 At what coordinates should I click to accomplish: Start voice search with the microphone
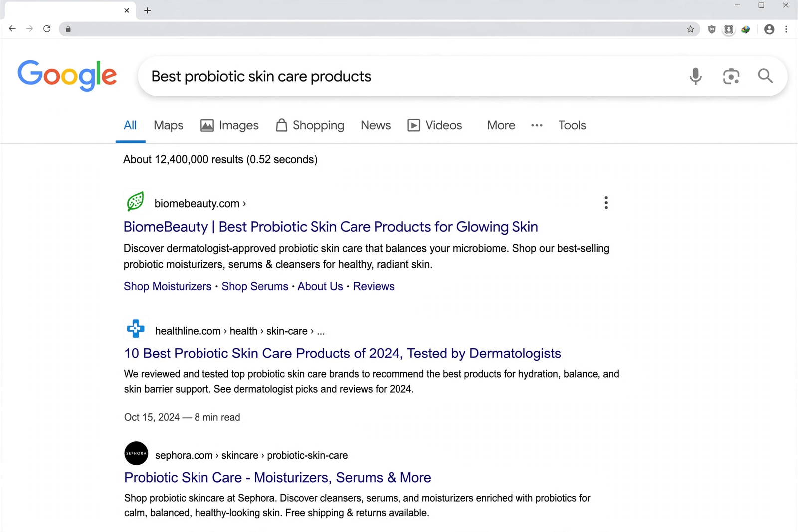coord(696,76)
